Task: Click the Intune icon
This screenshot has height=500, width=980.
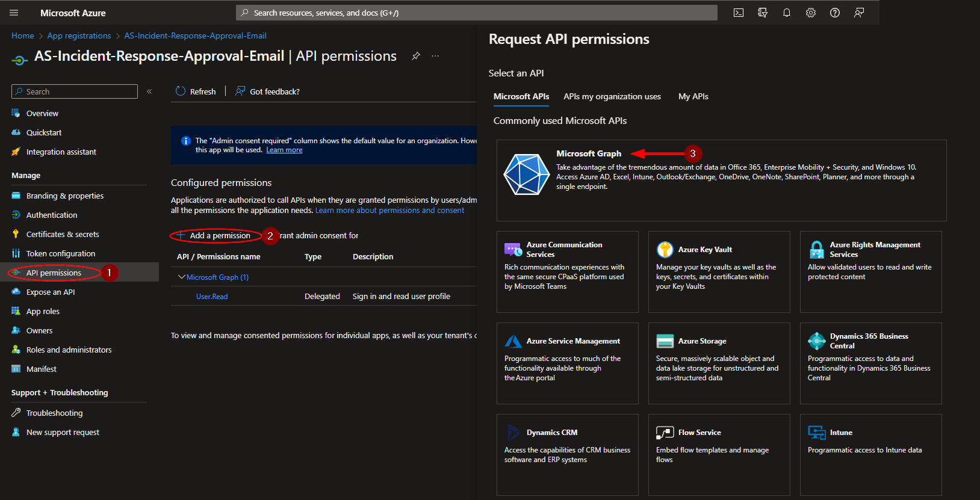Action: (x=816, y=433)
